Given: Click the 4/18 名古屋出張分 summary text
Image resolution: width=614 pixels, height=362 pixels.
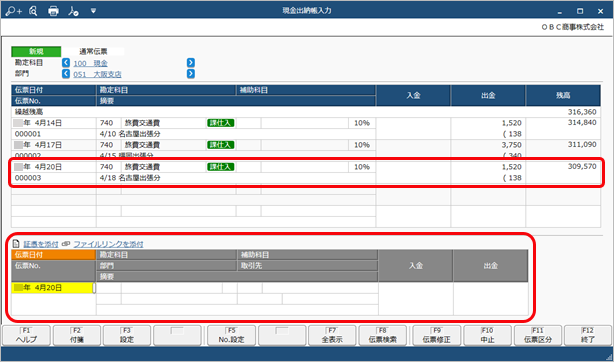Looking at the screenshot, I should click(130, 178).
